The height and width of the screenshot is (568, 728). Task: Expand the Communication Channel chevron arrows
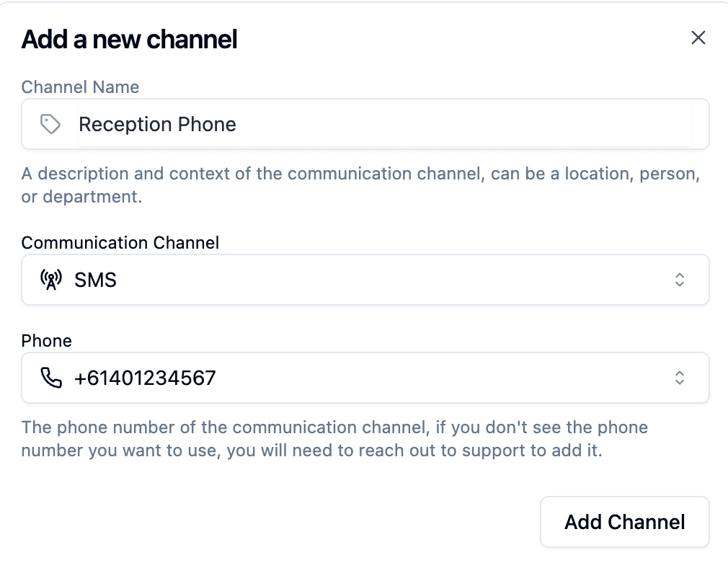click(x=679, y=280)
